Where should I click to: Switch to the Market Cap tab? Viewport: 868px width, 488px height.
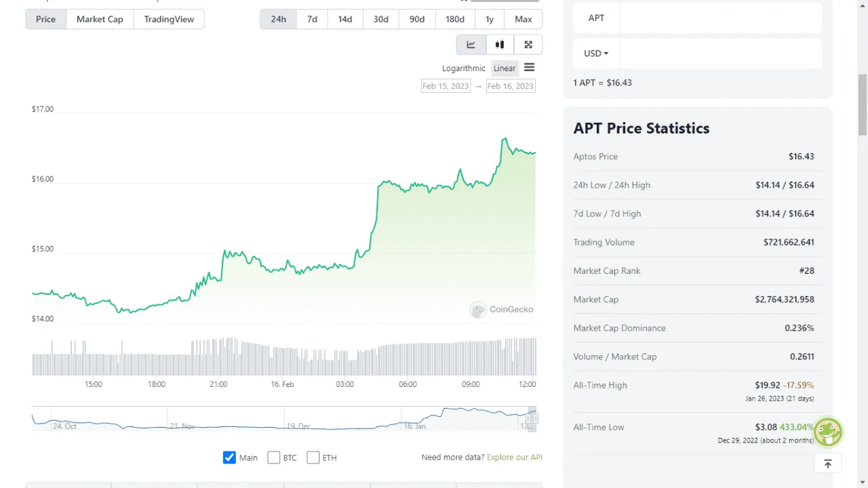(x=100, y=19)
